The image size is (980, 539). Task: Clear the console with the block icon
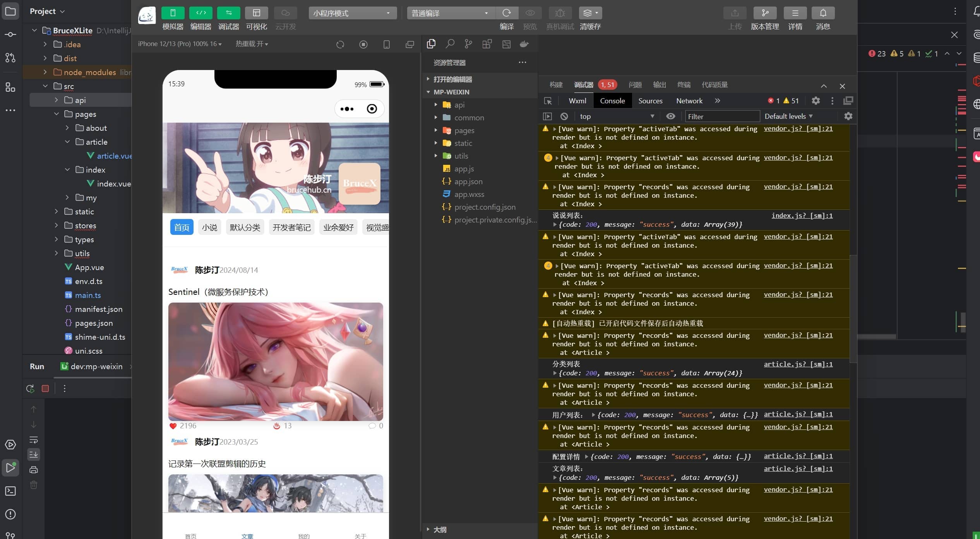click(564, 116)
